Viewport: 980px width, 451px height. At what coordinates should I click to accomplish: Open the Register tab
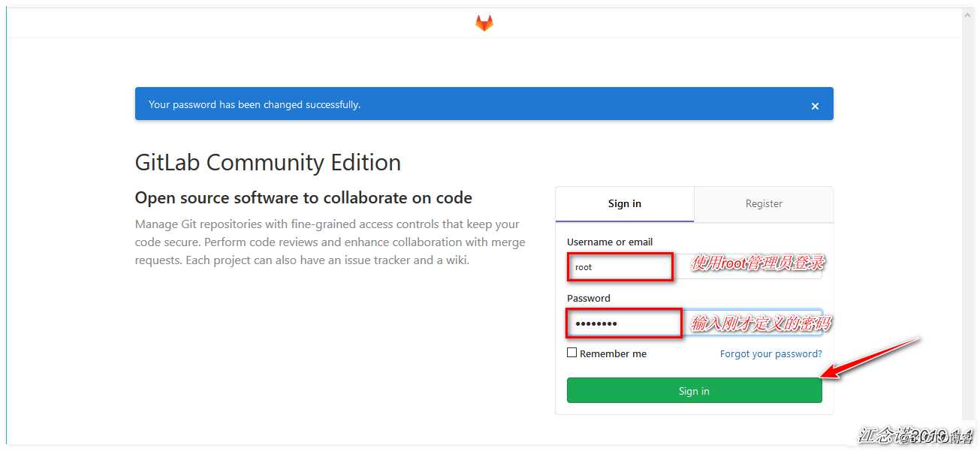click(764, 204)
